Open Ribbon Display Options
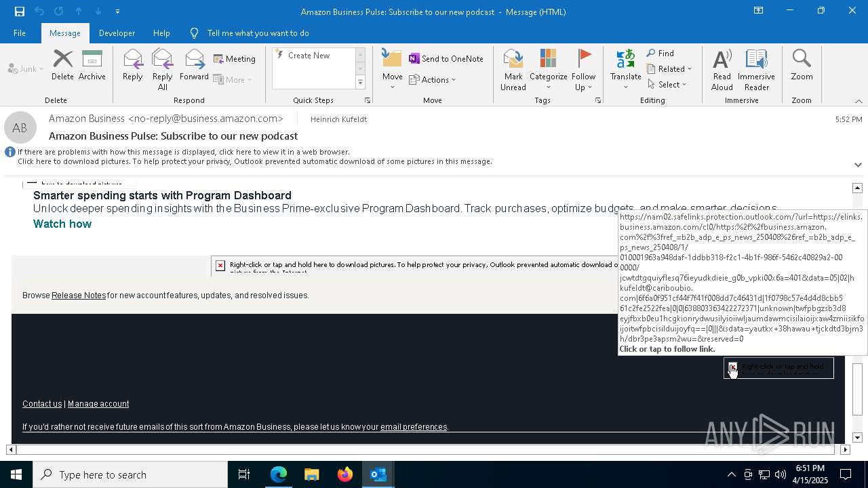 (759, 11)
